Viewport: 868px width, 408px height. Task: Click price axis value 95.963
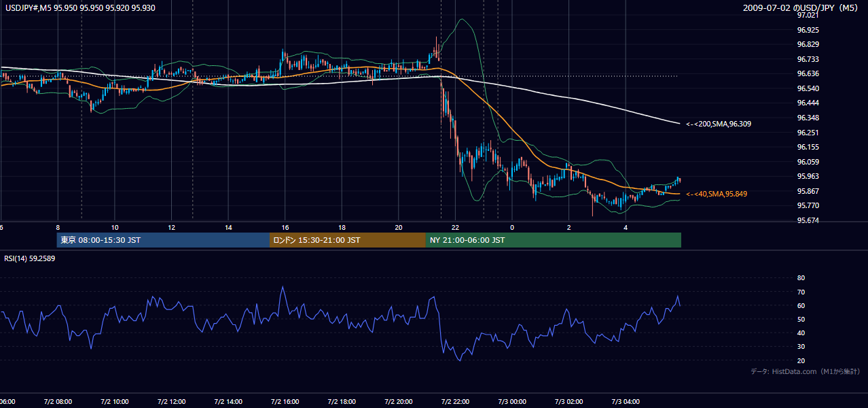point(808,177)
